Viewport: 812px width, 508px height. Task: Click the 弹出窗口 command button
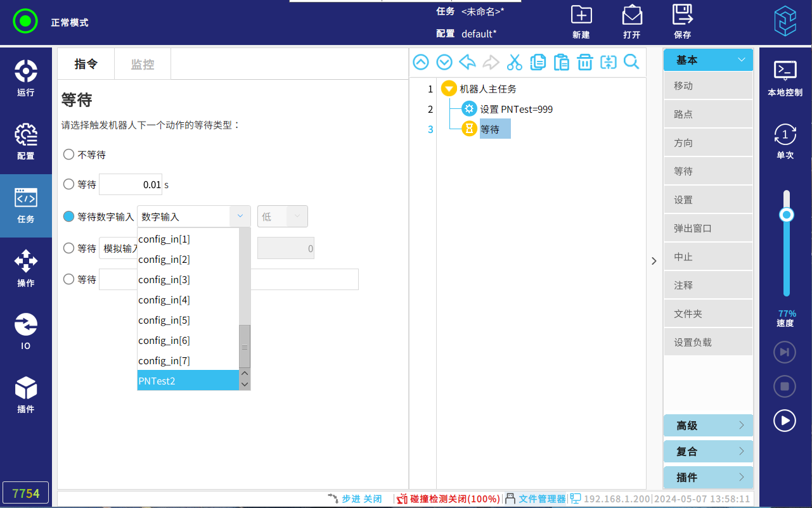tap(708, 229)
